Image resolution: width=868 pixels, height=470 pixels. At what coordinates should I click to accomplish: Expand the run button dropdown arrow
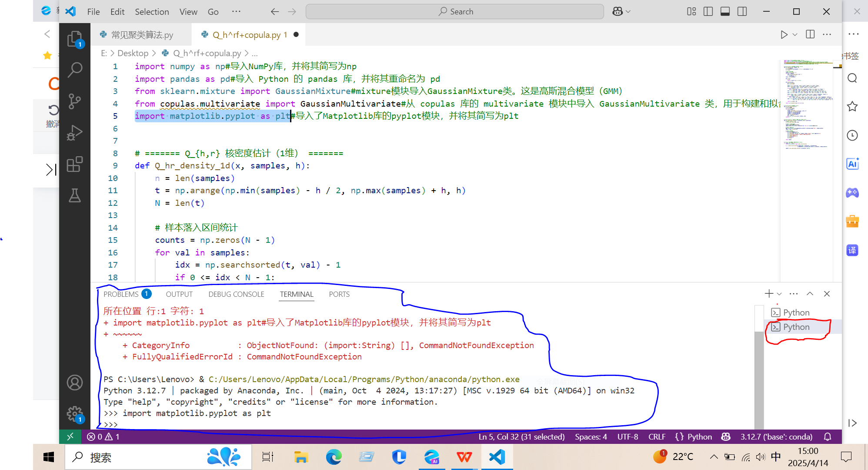pyautogui.click(x=795, y=34)
